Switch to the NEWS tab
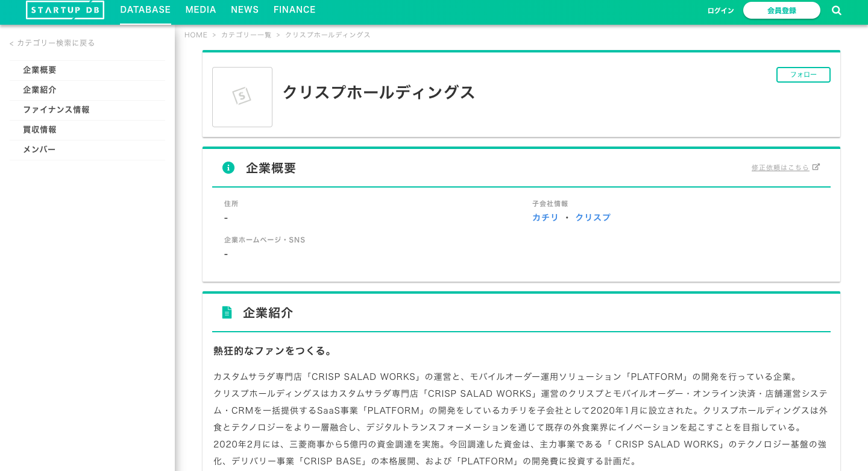The image size is (868, 471). (244, 10)
